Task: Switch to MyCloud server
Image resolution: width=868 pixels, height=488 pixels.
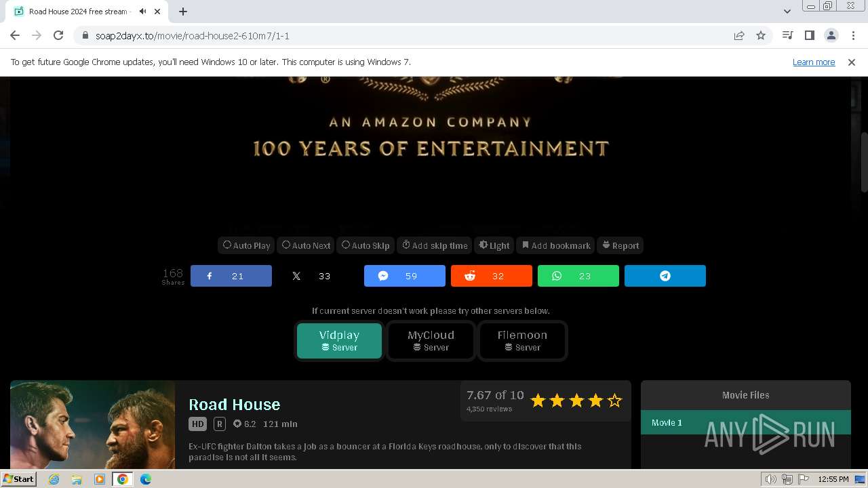Action: coord(431,340)
